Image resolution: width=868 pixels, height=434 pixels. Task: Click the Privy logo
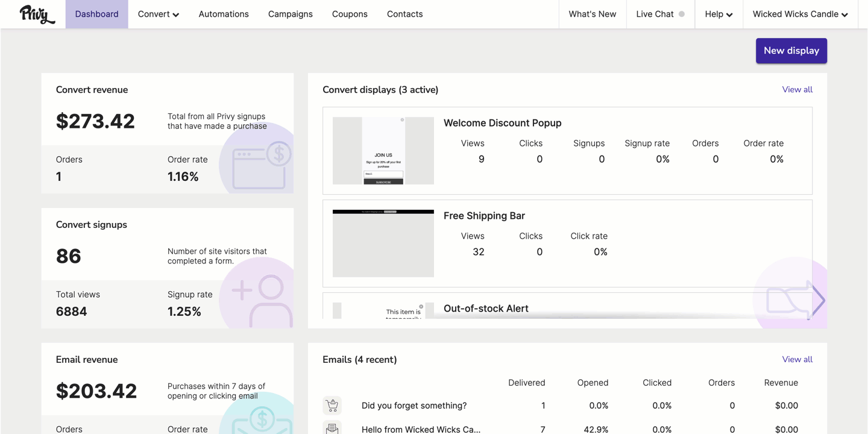pos(37,14)
